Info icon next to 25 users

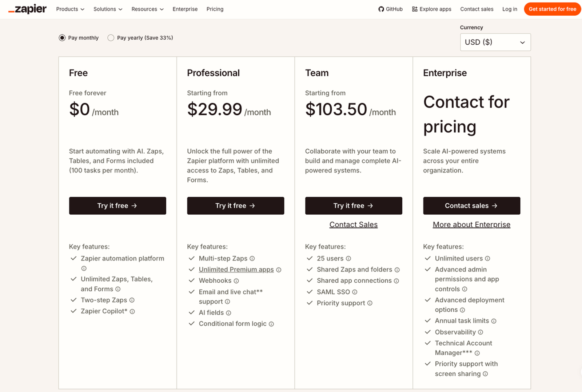coord(348,258)
